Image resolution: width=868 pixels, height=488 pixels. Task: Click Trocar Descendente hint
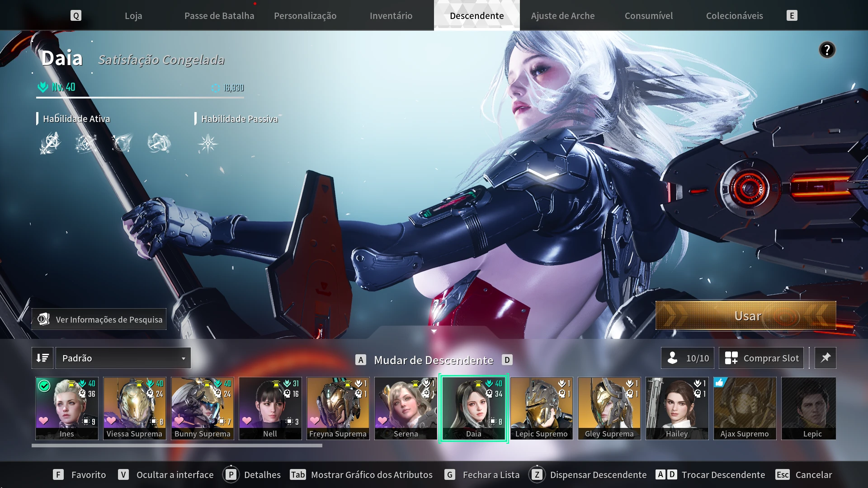pos(711,474)
